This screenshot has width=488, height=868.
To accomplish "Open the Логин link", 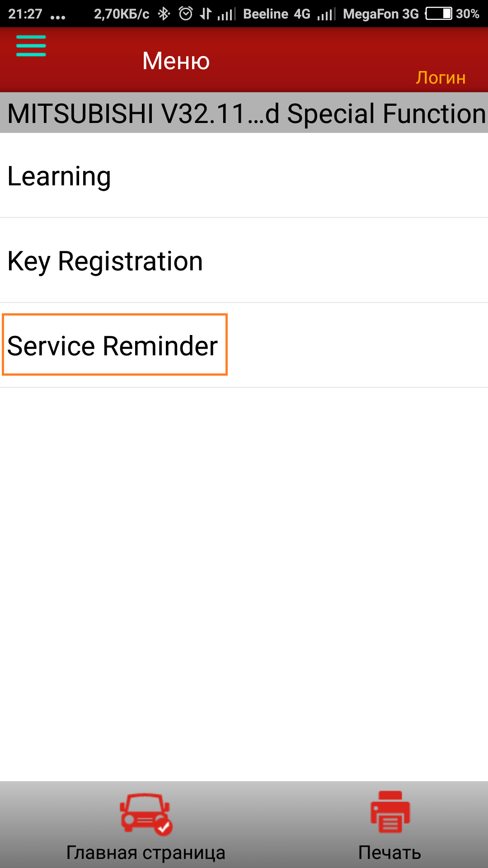I will (x=441, y=78).
